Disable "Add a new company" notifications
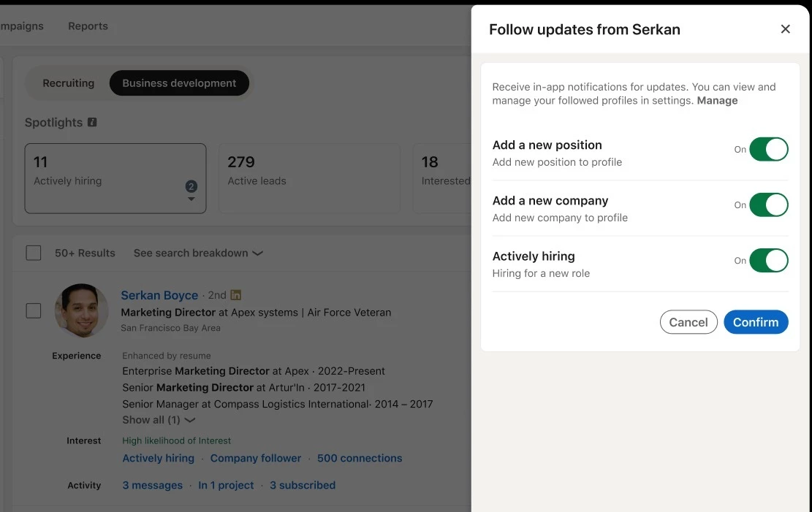The image size is (812, 512). coord(768,205)
